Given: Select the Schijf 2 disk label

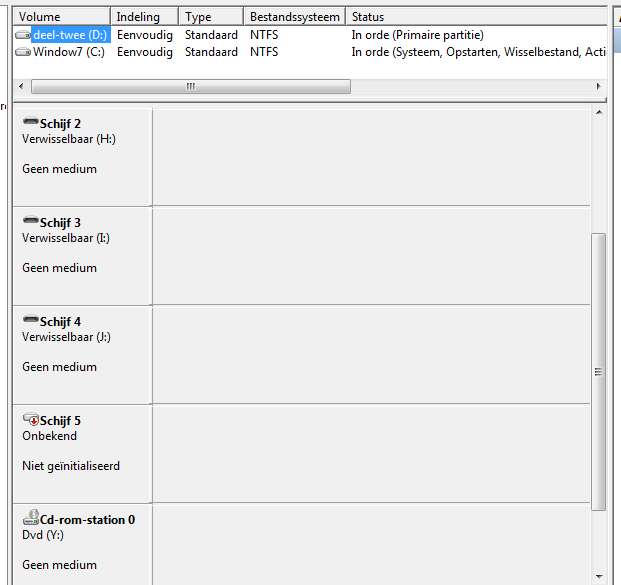Looking at the screenshot, I should click(60, 124).
